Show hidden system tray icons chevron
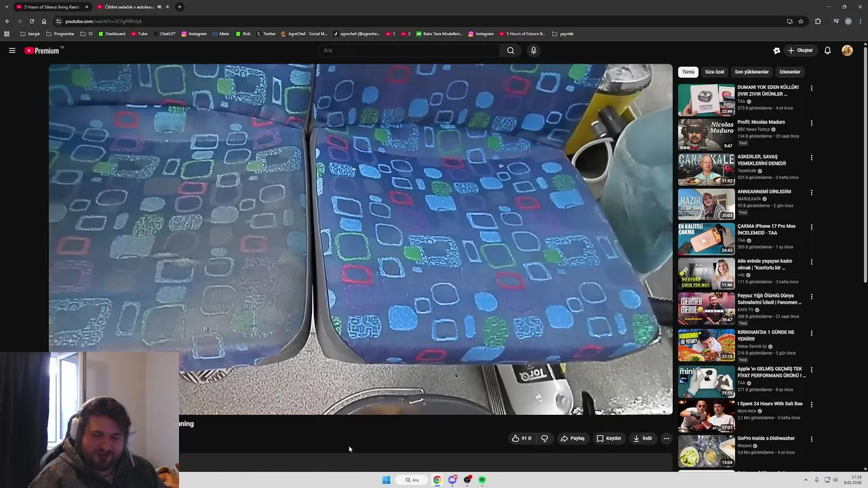The height and width of the screenshot is (488, 868). (x=806, y=480)
